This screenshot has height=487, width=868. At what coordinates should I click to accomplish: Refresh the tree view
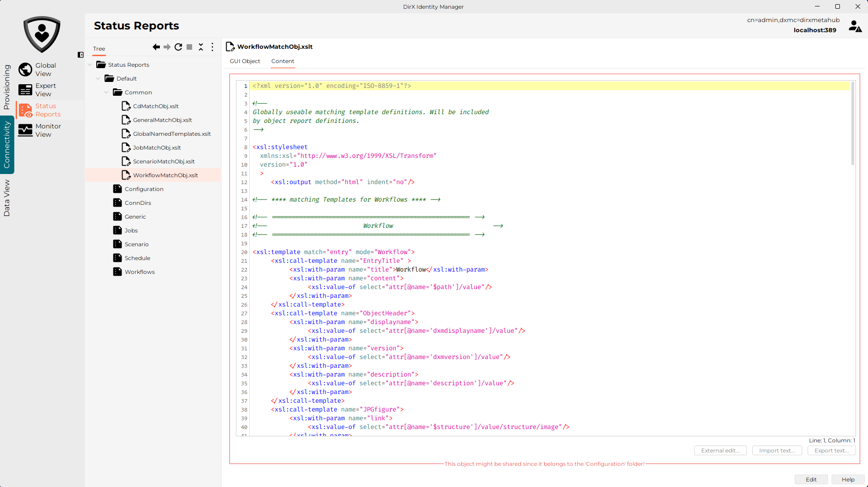tap(178, 47)
